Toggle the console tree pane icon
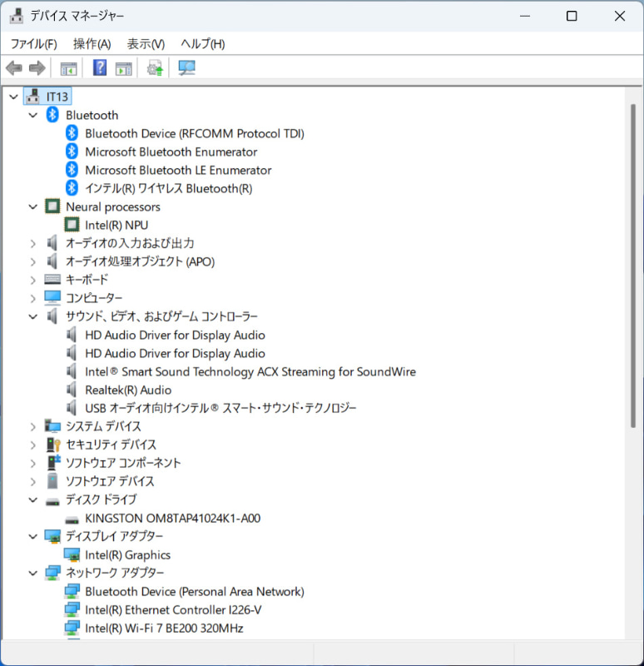This screenshot has width=644, height=666. (69, 68)
